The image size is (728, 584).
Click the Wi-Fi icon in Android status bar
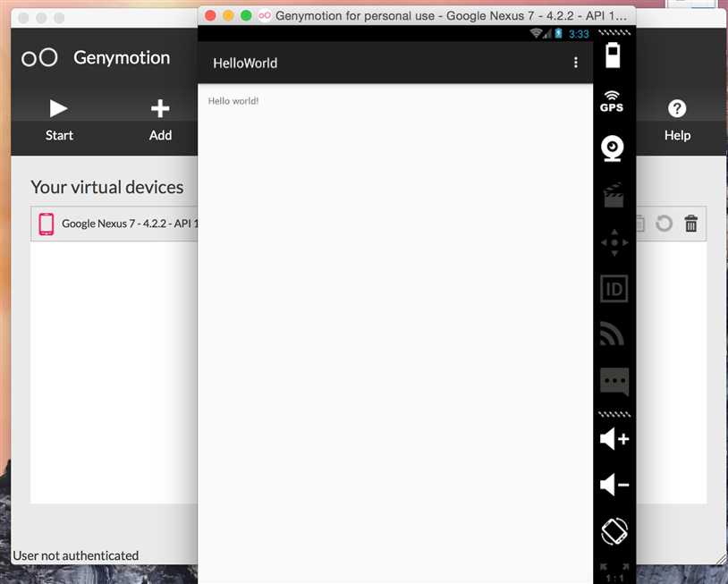coord(536,33)
